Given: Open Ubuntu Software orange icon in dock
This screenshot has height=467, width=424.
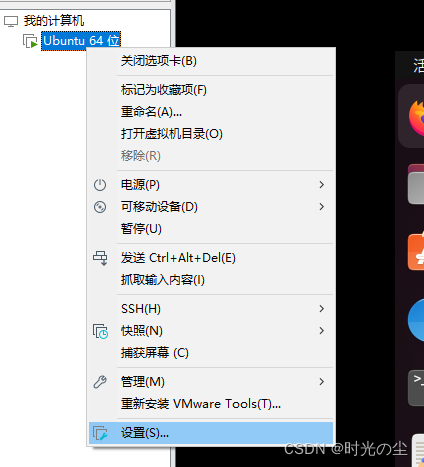Looking at the screenshot, I should pos(416,251).
